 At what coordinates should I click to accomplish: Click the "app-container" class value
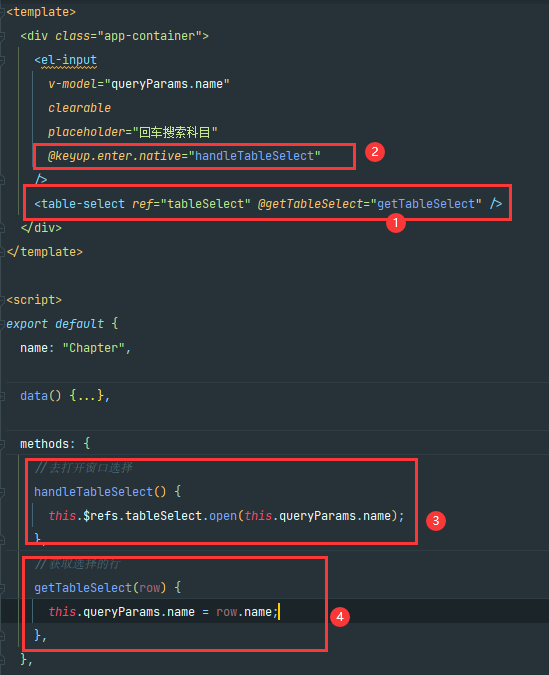(x=149, y=36)
